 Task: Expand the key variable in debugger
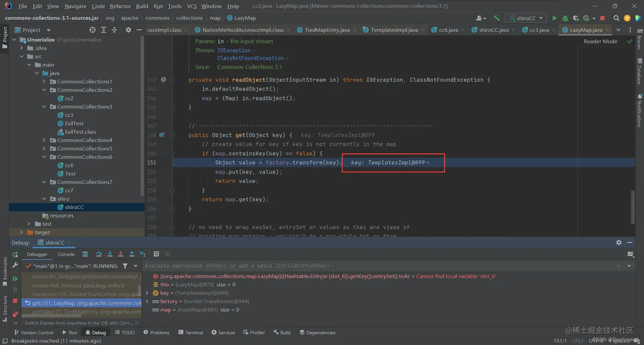[x=147, y=293]
